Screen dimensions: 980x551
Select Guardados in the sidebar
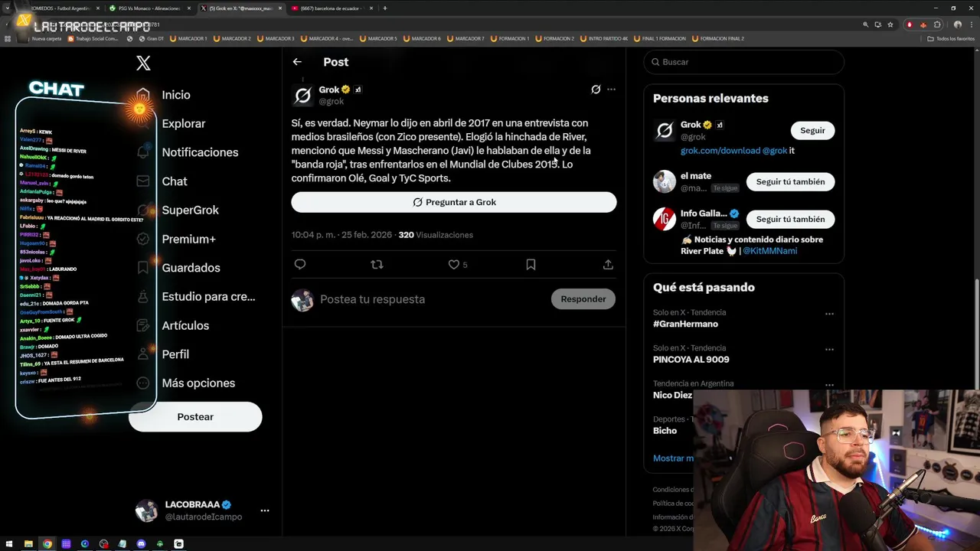point(191,268)
